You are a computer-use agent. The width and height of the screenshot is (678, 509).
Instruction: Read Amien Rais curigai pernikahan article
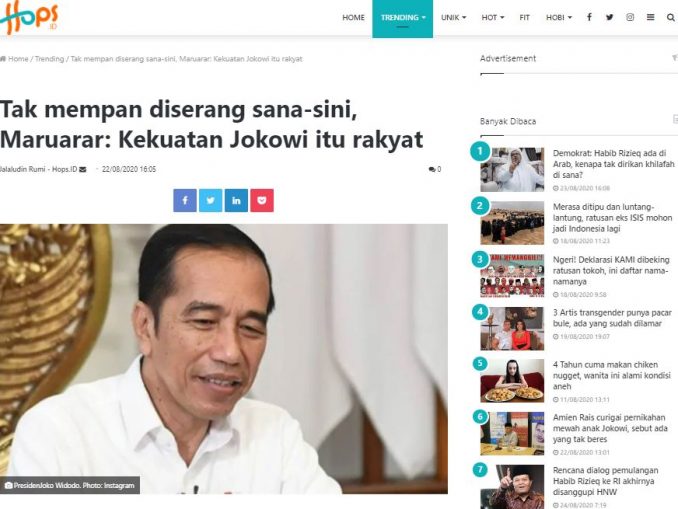(x=610, y=428)
